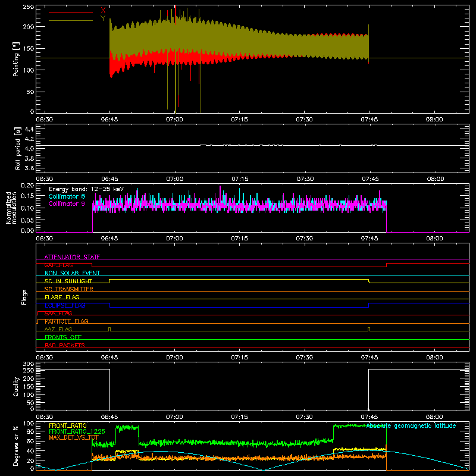Screen dimensions: 476x476
Task: Click the 300 tick on Quality axis
Action: click(x=29, y=364)
